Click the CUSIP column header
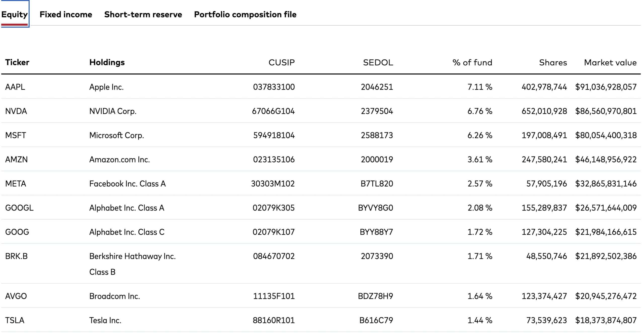The width and height of the screenshot is (644, 333). pos(281,62)
